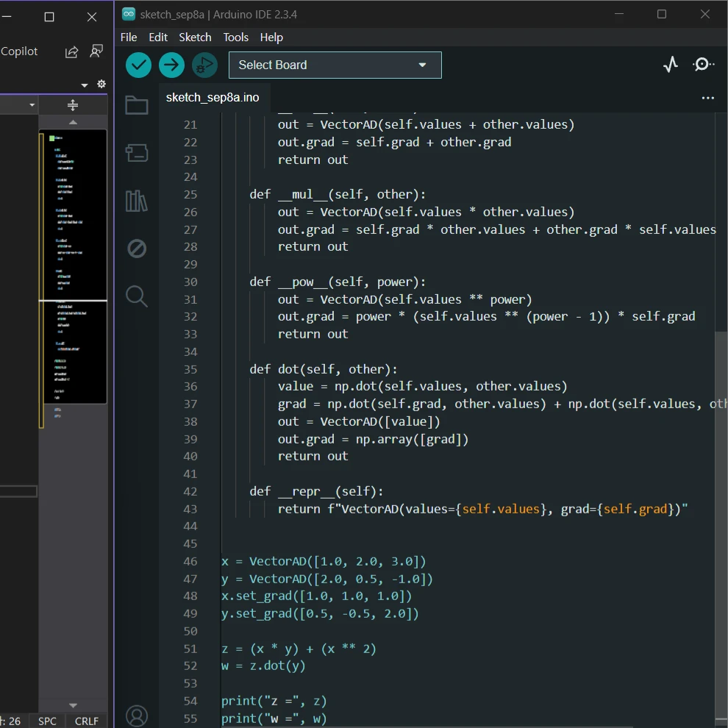
Task: Click the CRLF line-ending indicator
Action: coord(86,721)
